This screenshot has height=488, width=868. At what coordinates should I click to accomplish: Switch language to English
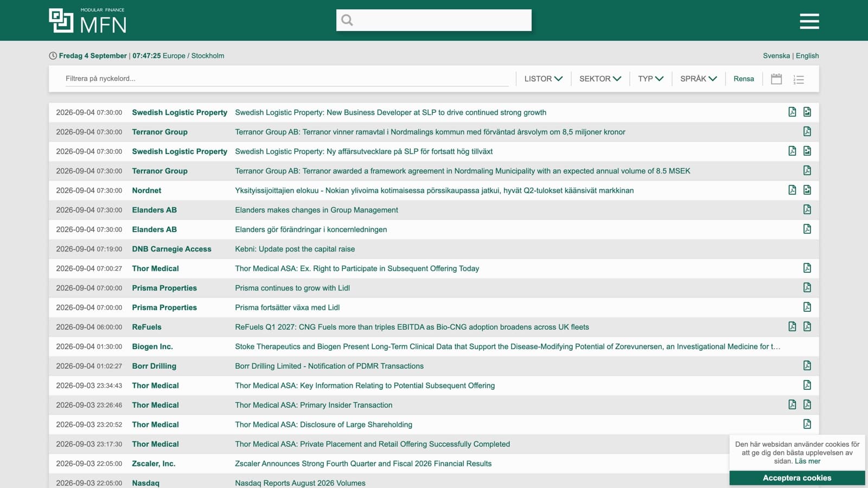807,56
